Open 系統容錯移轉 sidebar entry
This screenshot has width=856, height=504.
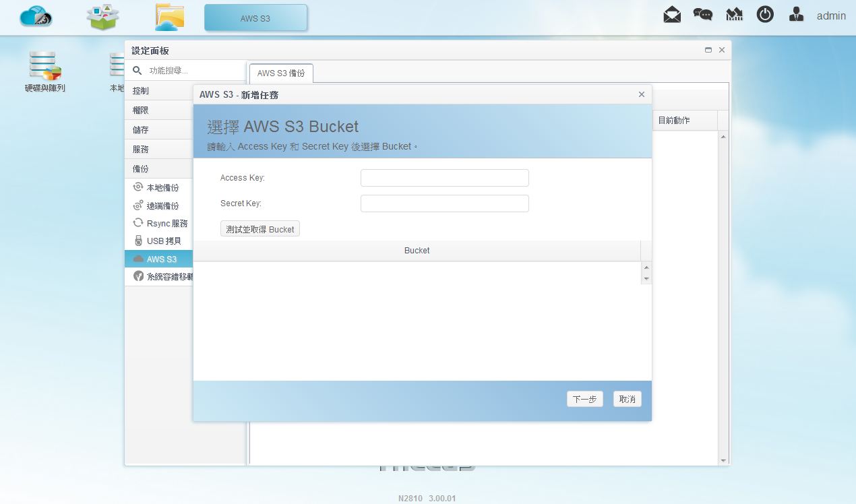[x=159, y=276]
